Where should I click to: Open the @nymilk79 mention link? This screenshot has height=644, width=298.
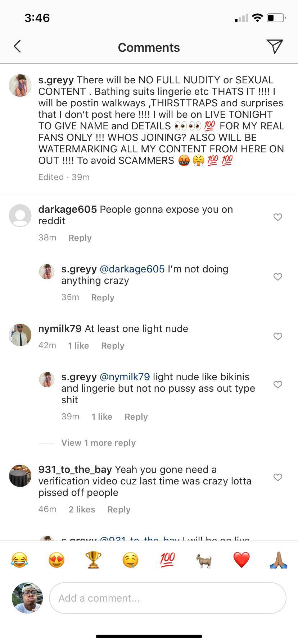click(x=125, y=377)
